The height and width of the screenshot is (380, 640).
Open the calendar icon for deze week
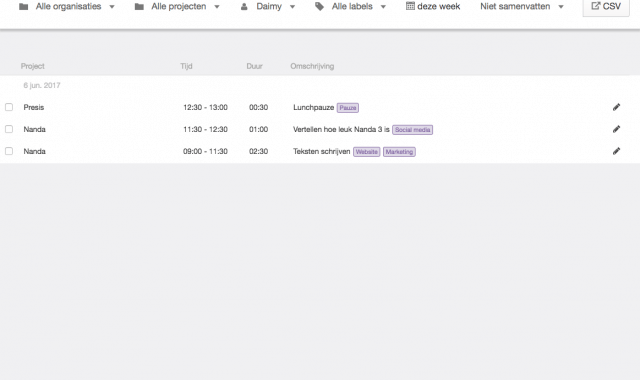(410, 6)
